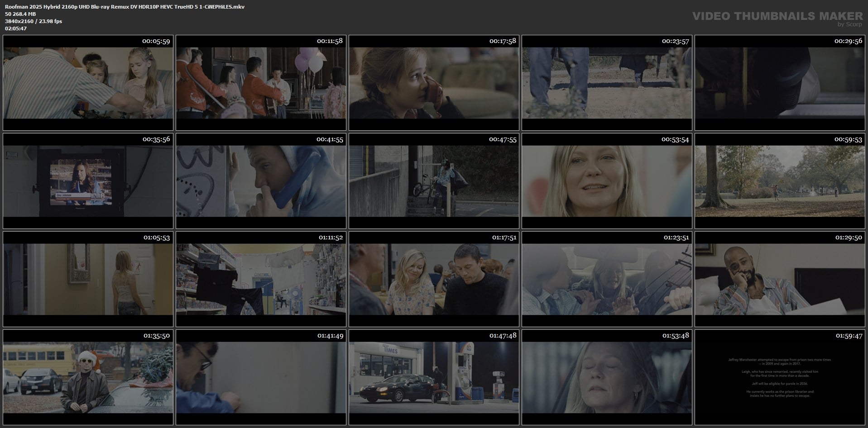The image size is (868, 428).
Task: Select the gas station thumbnail at 01:47:48
Action: (434, 377)
